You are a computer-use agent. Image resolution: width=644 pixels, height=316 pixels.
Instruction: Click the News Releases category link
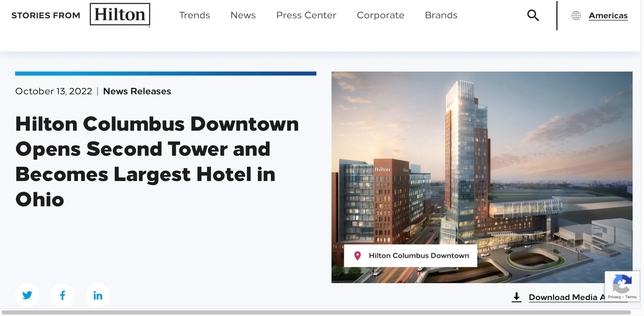(137, 91)
